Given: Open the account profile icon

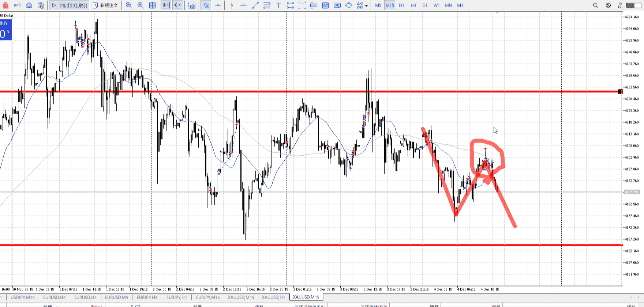Looking at the screenshot, I should tap(608, 5).
